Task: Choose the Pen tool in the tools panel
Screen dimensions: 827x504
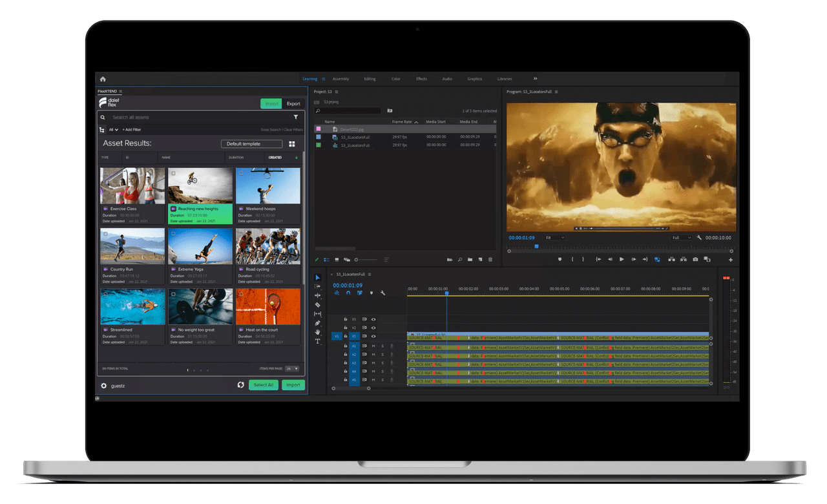Action: [x=317, y=323]
